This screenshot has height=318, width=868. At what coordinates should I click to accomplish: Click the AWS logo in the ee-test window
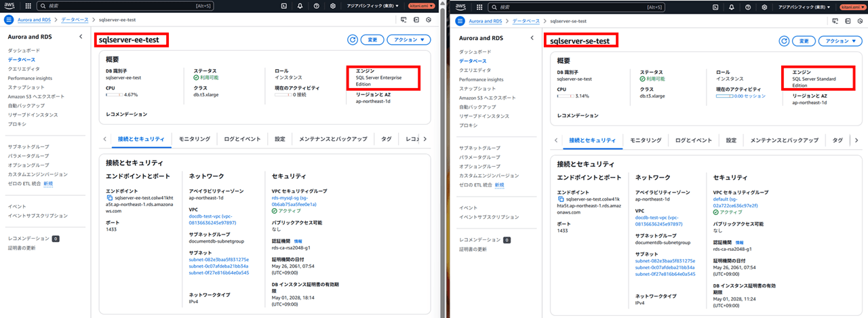11,7
